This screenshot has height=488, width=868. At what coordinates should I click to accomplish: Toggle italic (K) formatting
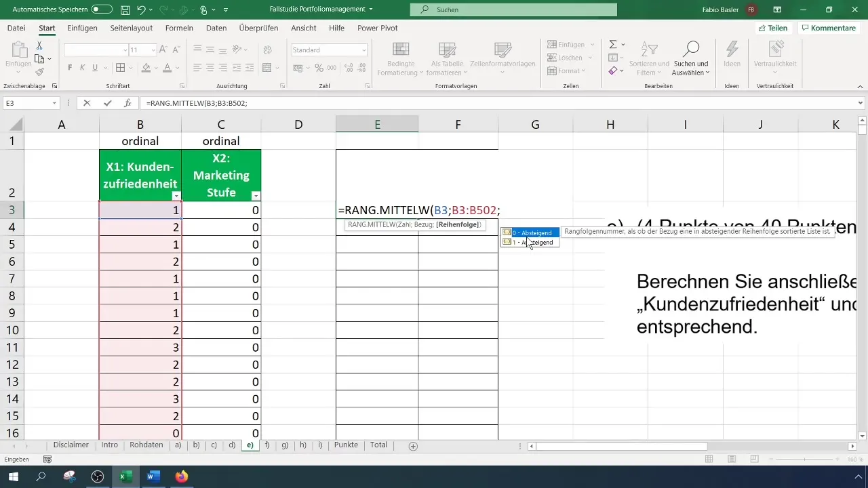pyautogui.click(x=83, y=68)
